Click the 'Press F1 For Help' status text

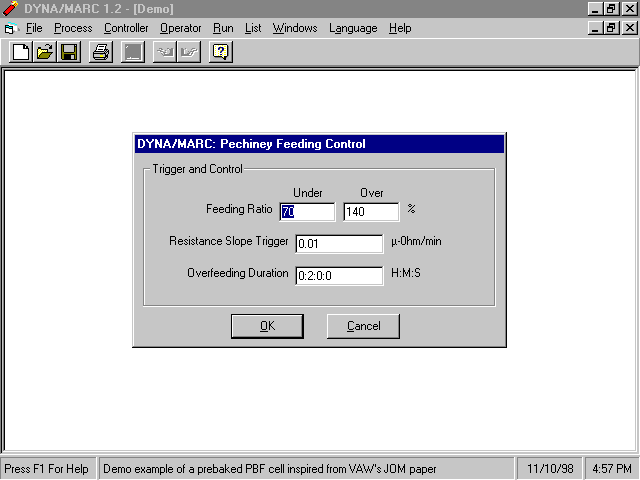pos(47,469)
